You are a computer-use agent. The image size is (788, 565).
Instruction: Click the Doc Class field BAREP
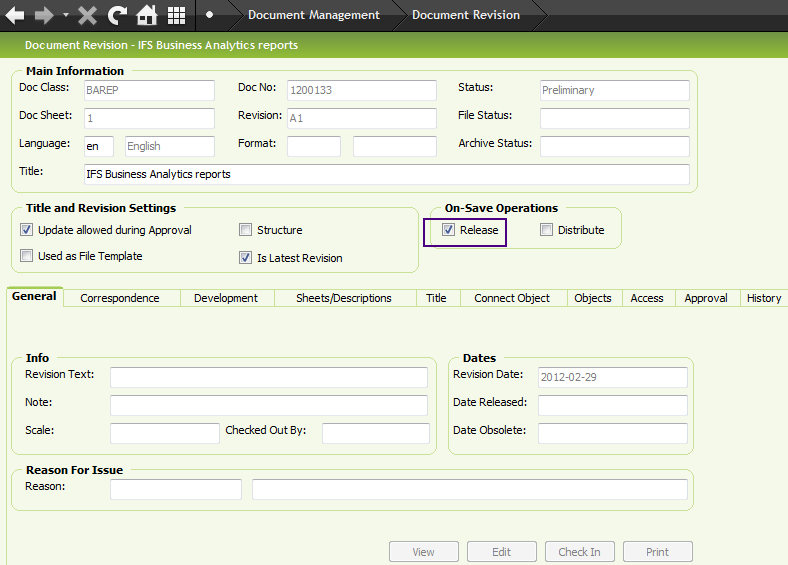[149, 90]
